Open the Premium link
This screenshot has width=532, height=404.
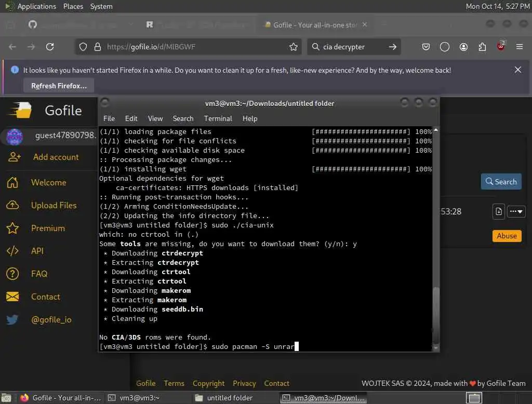(48, 228)
